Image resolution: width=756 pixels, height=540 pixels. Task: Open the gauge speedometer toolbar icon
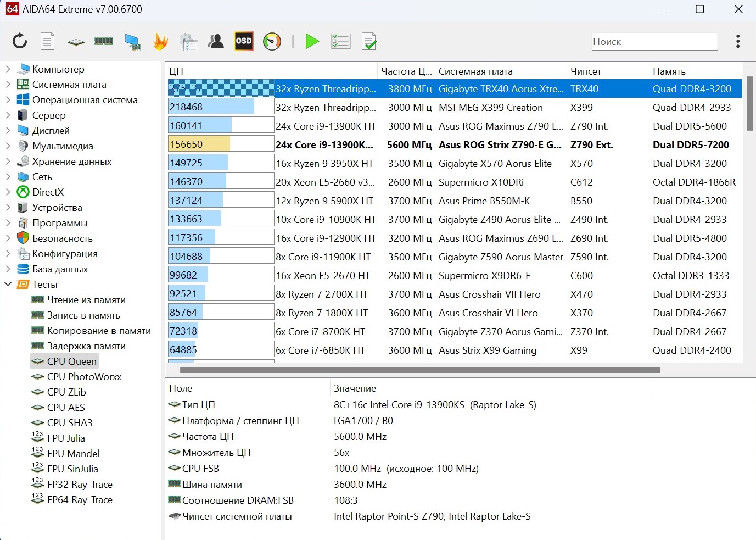(272, 41)
